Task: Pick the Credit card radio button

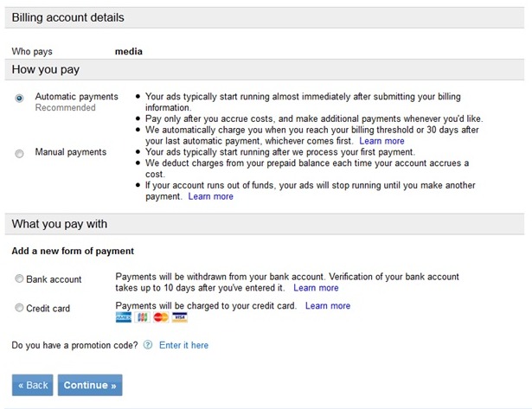Action: click(19, 308)
